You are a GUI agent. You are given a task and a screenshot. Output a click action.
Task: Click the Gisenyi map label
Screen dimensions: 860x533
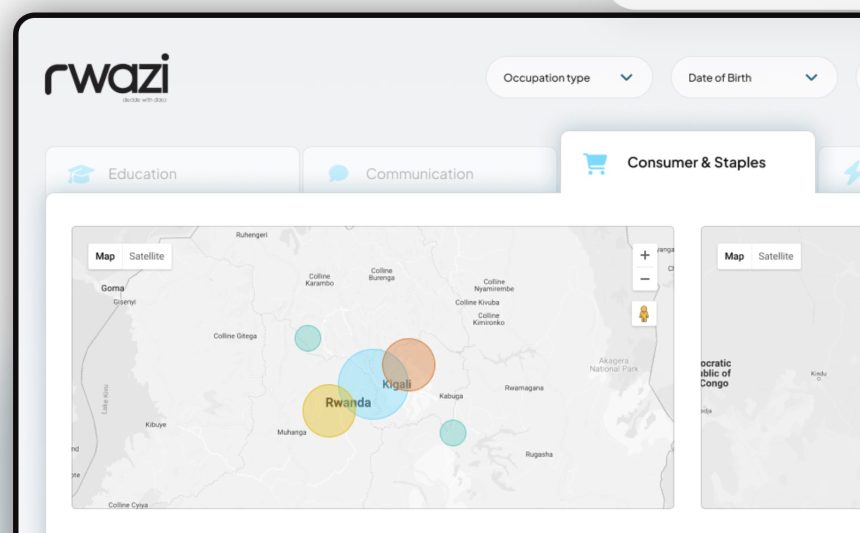coord(125,302)
